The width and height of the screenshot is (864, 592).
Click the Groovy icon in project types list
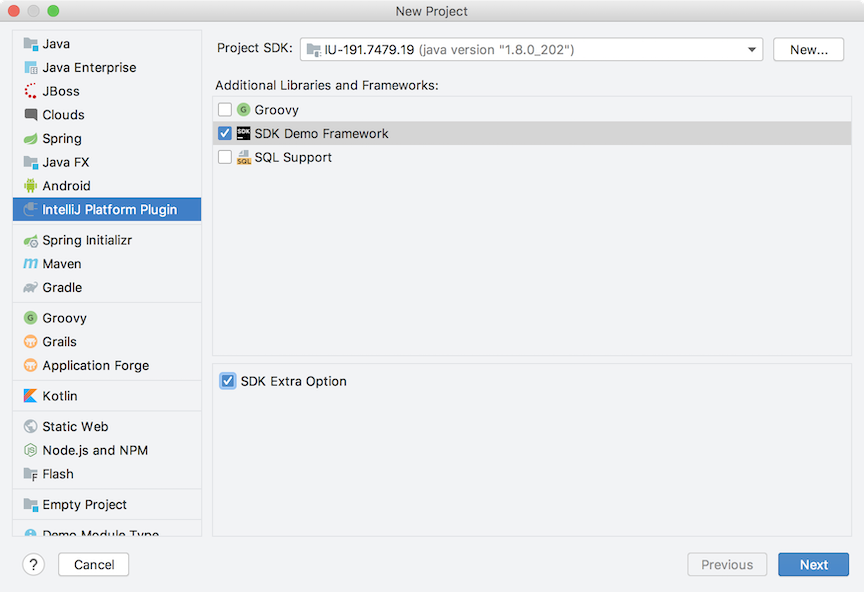click(x=30, y=318)
